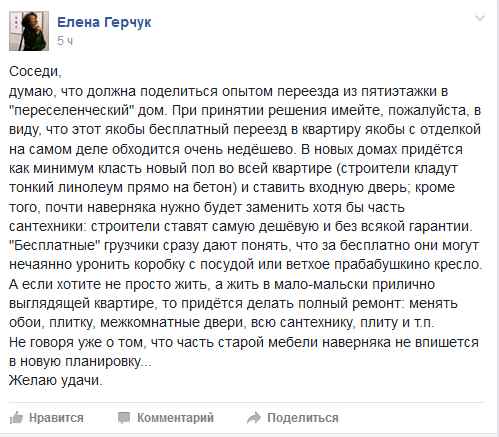Share the post via "Поделиться" label
Image resolution: width=499 pixels, height=437 pixels.
pyautogui.click(x=303, y=418)
